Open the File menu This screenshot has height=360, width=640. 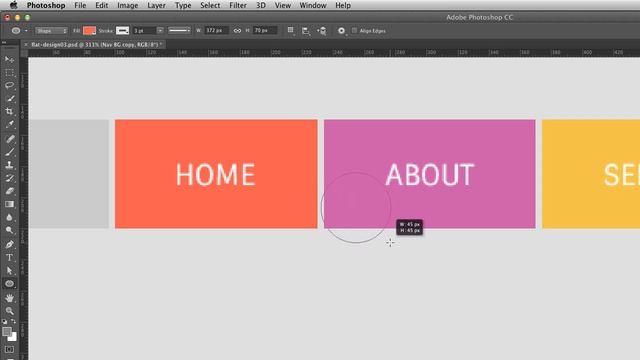click(x=80, y=5)
